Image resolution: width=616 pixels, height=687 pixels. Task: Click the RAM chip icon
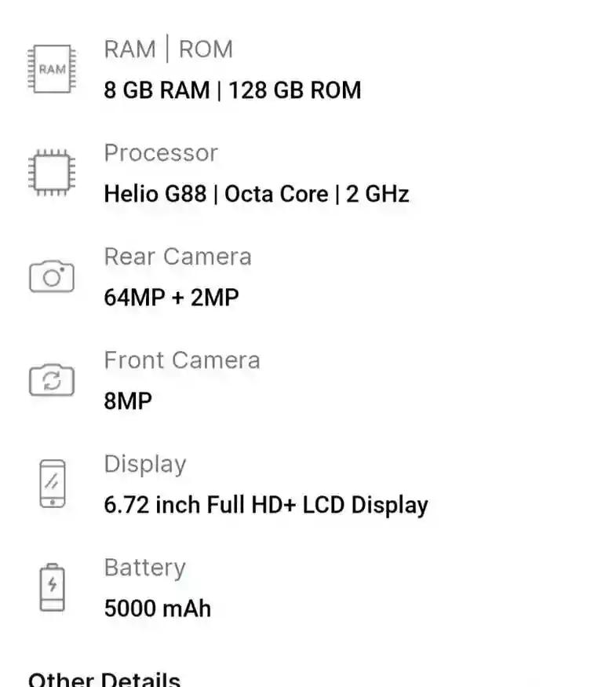pyautogui.click(x=52, y=69)
